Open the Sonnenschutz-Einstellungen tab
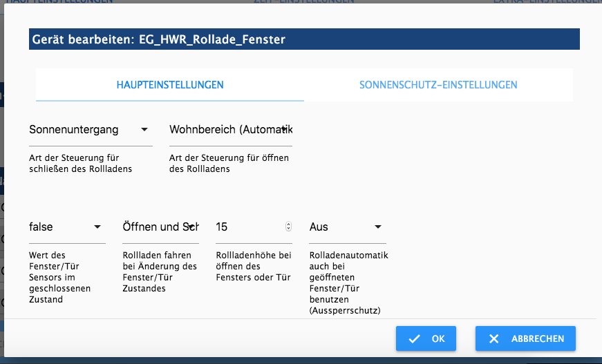This screenshot has height=364, width=602. point(438,85)
